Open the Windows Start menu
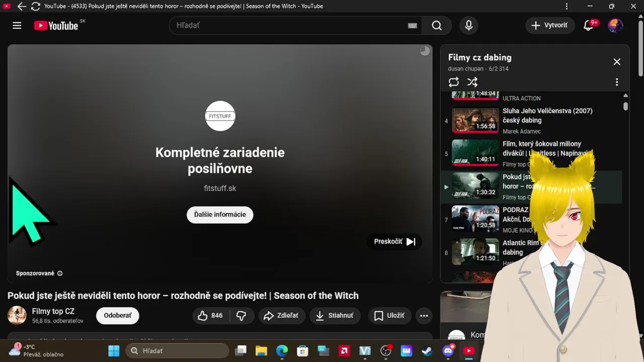 [114, 350]
